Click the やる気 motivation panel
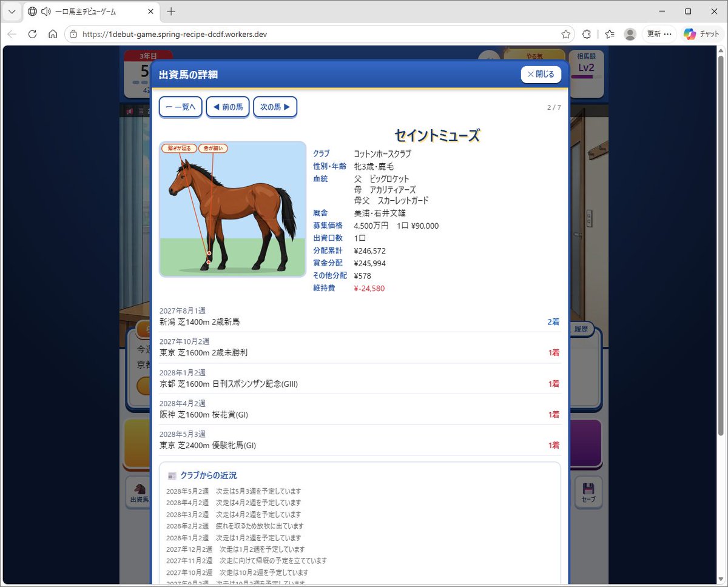This screenshot has height=587, width=728. coord(534,56)
